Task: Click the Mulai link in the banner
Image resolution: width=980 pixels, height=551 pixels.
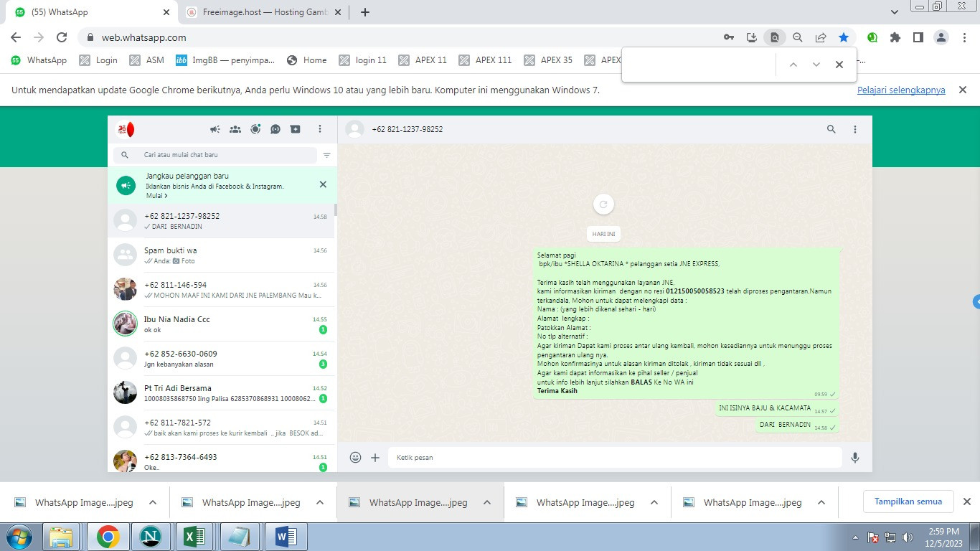Action: 156,196
